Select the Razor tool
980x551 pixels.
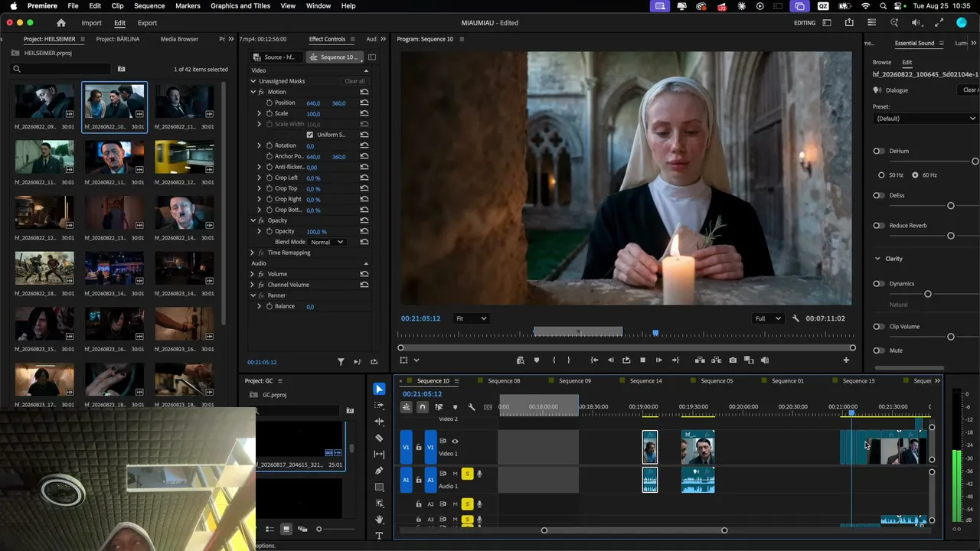click(379, 439)
